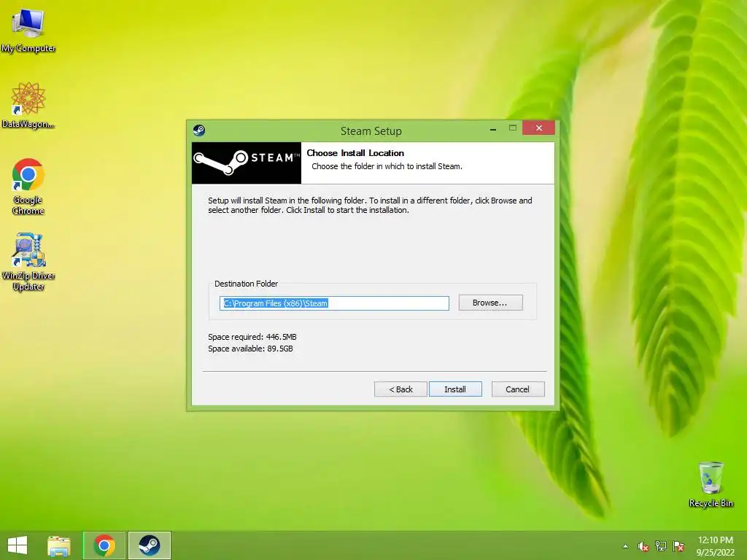
Task: Minimize the Steam Setup window
Action: coord(493,128)
